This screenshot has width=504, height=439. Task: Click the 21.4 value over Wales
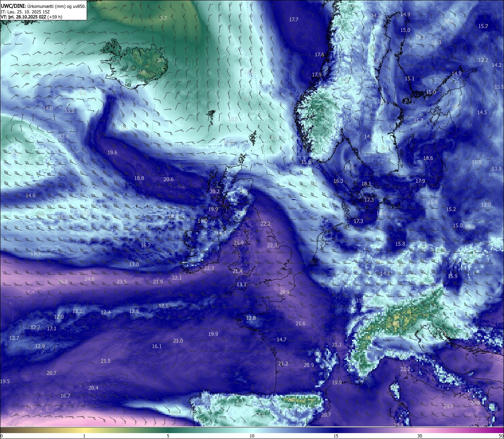[x=237, y=271]
